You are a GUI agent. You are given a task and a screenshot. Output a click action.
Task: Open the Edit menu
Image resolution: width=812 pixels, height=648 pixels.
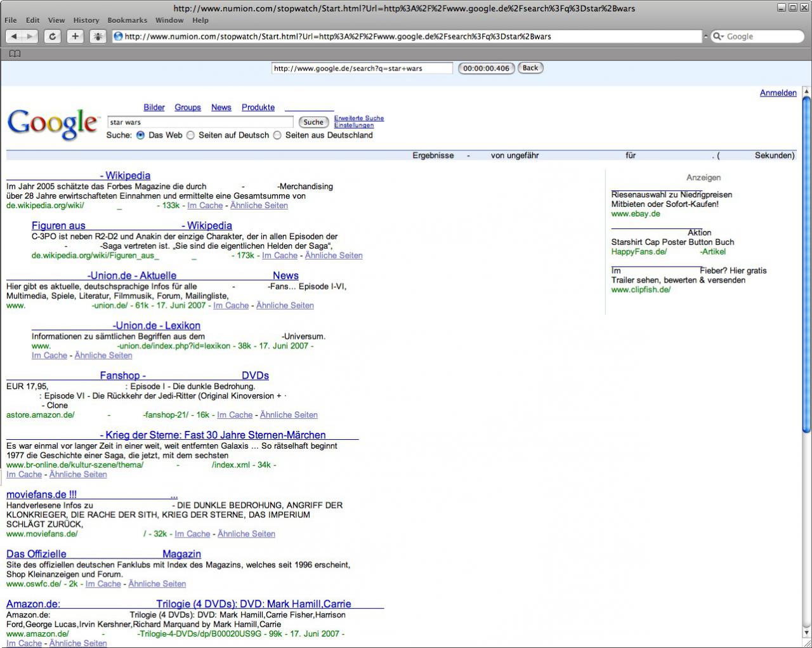[33, 20]
